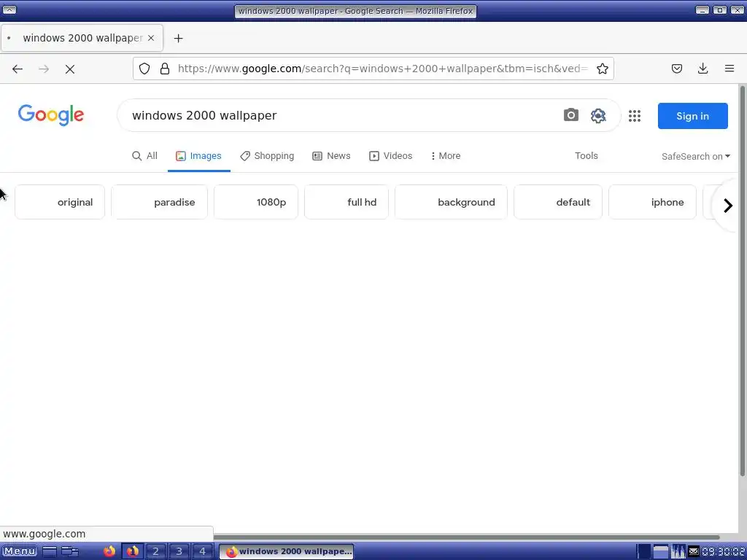Image resolution: width=747 pixels, height=560 pixels.
Task: Click the taskbar clock
Action: point(723,551)
